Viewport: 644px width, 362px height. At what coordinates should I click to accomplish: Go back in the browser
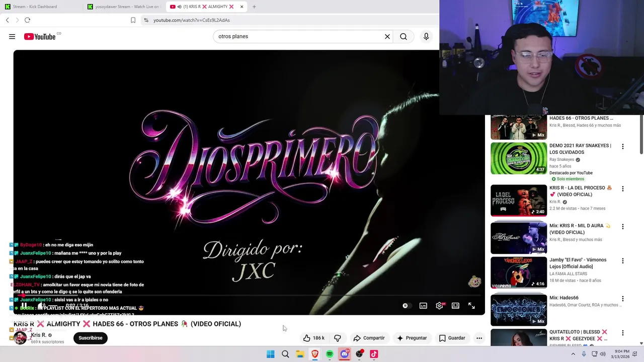pyautogui.click(x=7, y=20)
